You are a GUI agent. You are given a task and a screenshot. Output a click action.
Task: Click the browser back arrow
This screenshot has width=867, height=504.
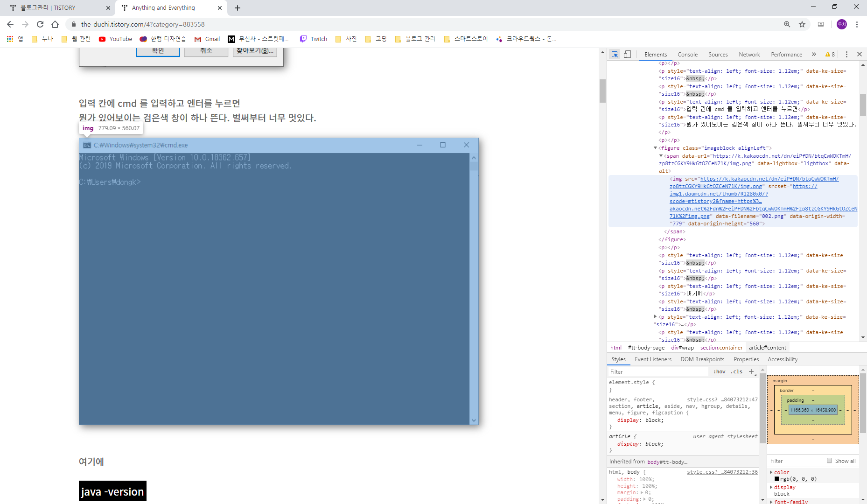tap(10, 24)
